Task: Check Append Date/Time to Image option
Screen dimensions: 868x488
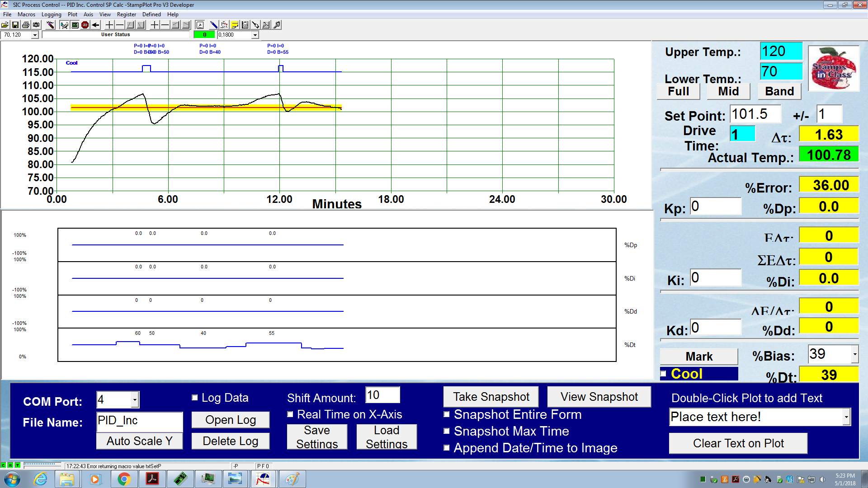Action: [447, 448]
